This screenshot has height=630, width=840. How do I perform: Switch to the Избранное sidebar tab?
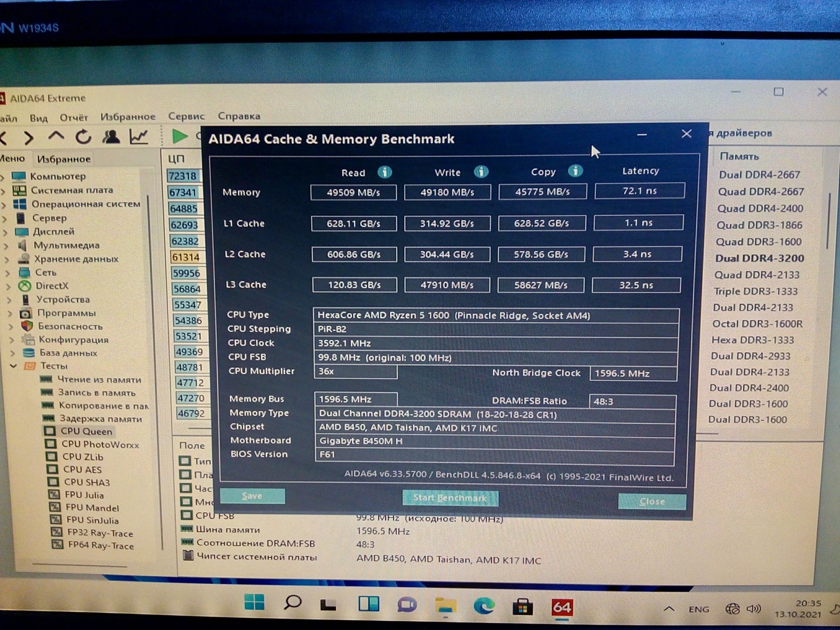pyautogui.click(x=64, y=159)
